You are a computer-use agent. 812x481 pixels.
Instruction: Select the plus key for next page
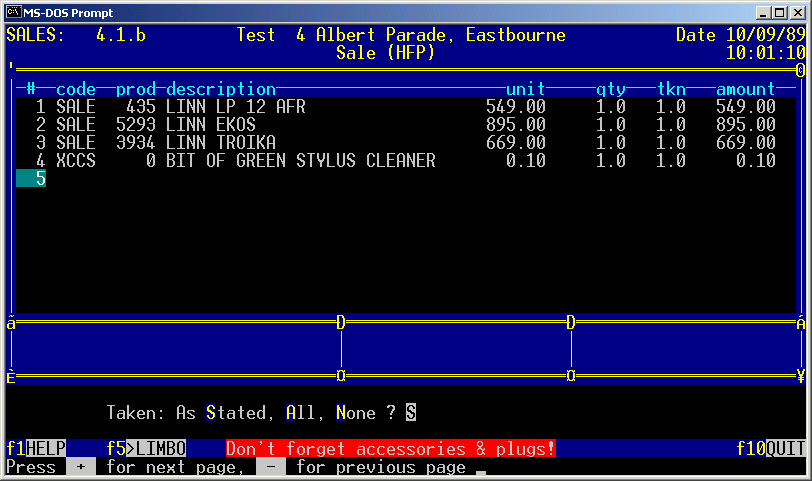coord(81,467)
